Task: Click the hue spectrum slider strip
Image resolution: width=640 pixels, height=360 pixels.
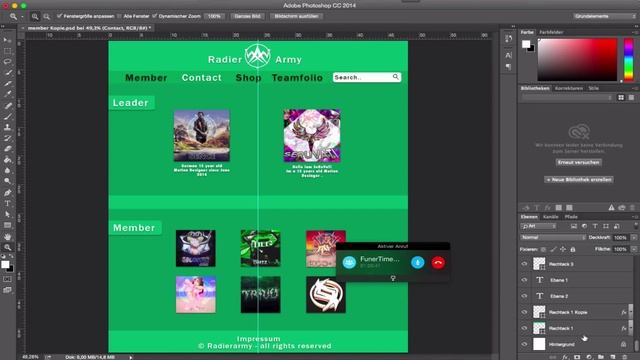Action: [x=629, y=60]
